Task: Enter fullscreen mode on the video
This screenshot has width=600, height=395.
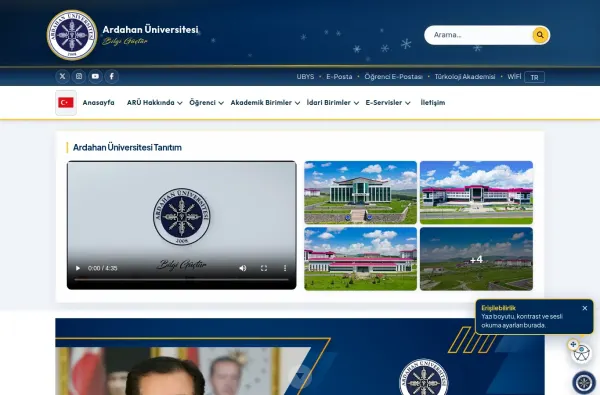Action: [264, 268]
